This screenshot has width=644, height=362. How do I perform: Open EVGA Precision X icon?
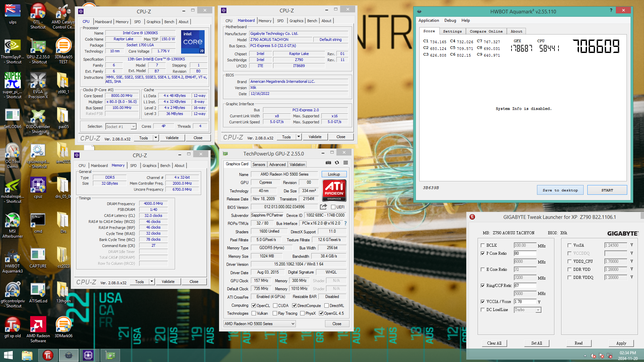point(38,86)
